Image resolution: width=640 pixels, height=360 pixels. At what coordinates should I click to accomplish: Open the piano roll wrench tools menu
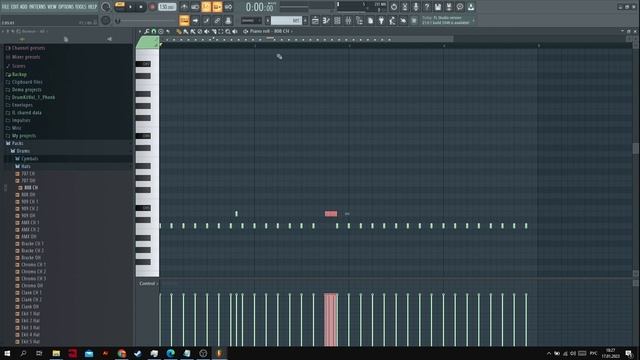pyautogui.click(x=147, y=31)
